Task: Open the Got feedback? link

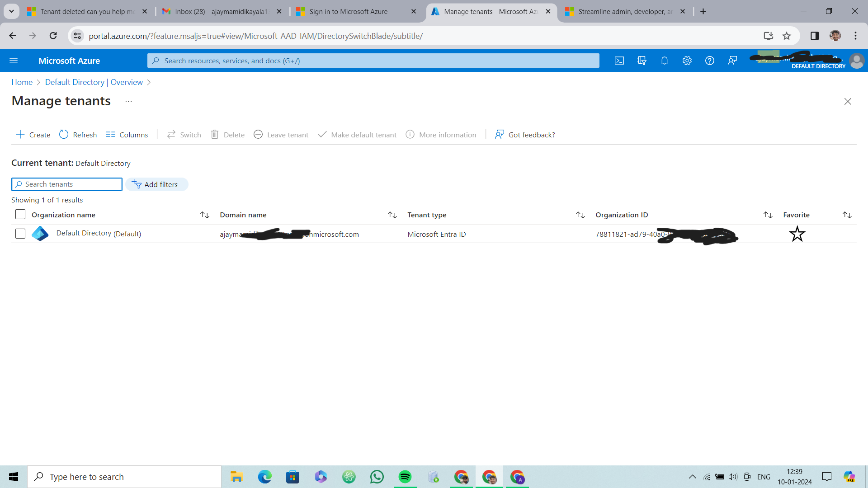Action: [x=525, y=135]
